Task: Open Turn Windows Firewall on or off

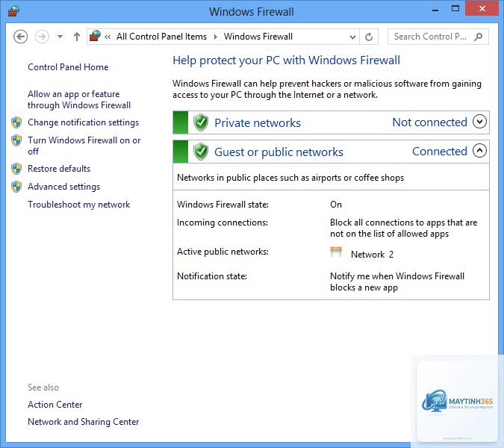Action: tap(84, 146)
